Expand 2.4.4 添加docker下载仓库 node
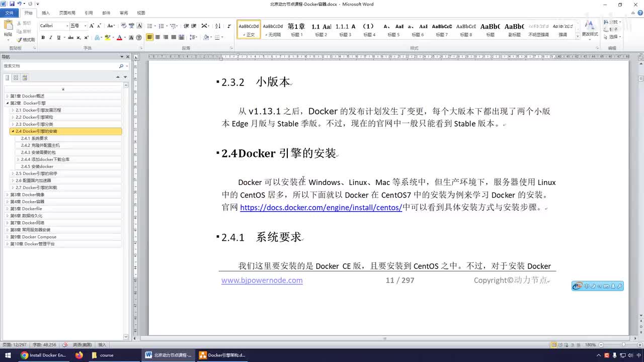Screen dimensions: 644x362 18,159
